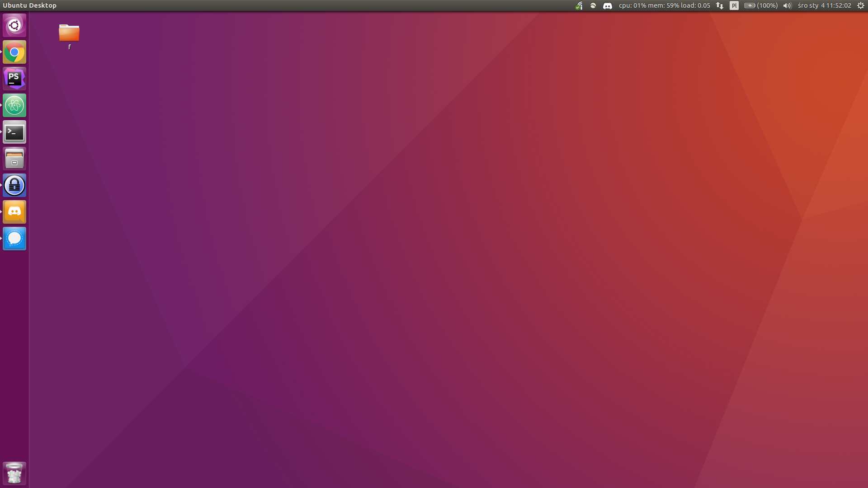
Task: Select the folder named f on desktop
Action: click(x=69, y=33)
